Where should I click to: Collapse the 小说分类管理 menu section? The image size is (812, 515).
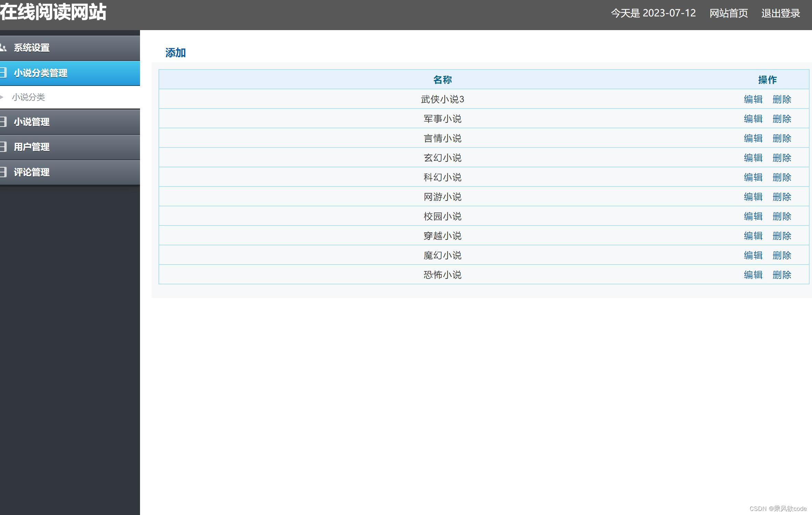coord(40,73)
